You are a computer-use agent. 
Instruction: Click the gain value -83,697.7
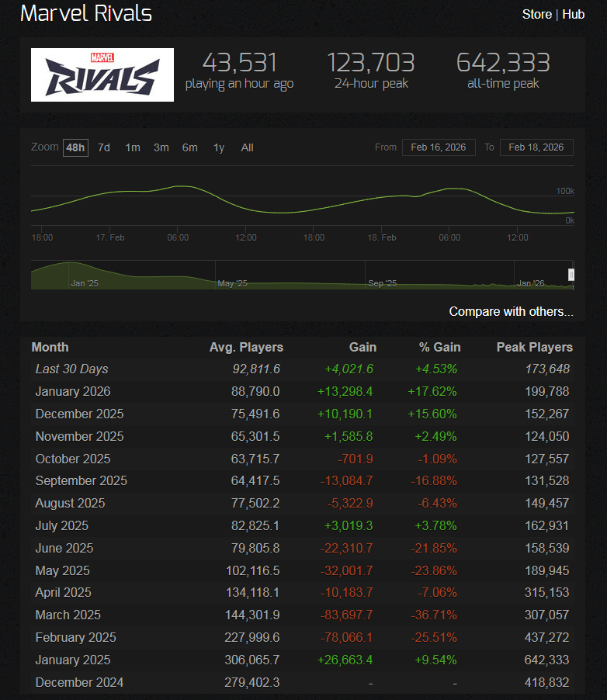pyautogui.click(x=347, y=615)
